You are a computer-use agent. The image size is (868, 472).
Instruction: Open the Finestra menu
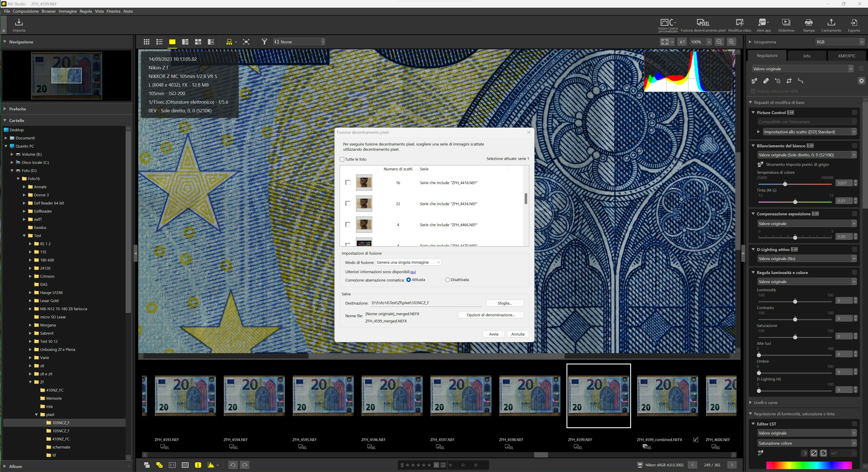[113, 11]
